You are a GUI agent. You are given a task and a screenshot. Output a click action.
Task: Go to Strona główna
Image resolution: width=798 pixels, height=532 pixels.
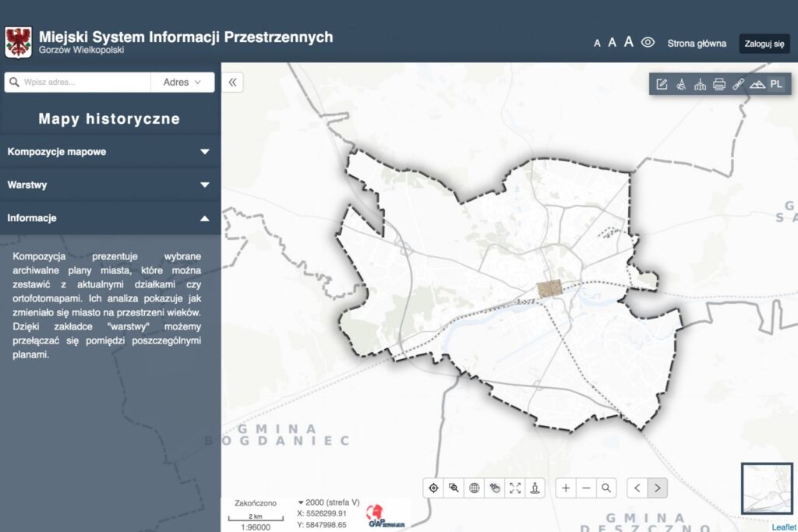697,44
